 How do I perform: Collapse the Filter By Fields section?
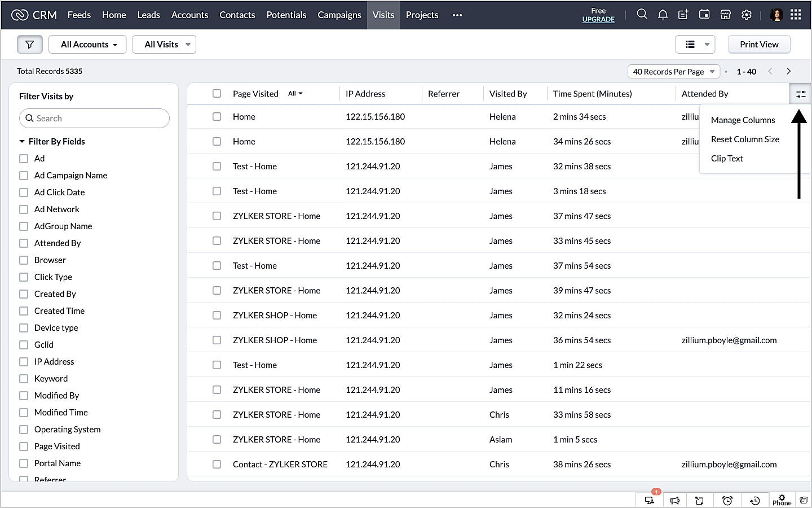click(x=22, y=142)
